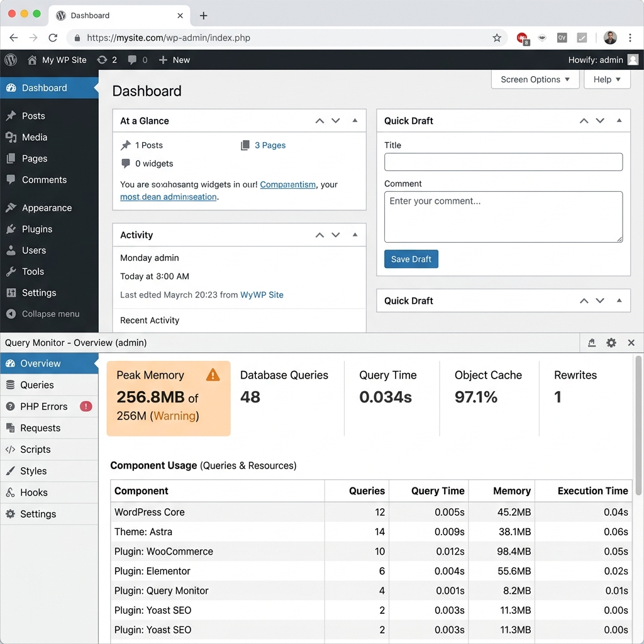Move first Quick Draft widget down
The image size is (644, 644).
click(599, 121)
